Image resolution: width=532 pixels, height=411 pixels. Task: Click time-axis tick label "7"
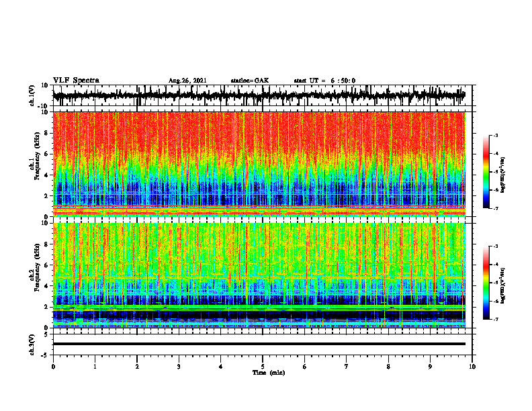pyautogui.click(x=347, y=367)
